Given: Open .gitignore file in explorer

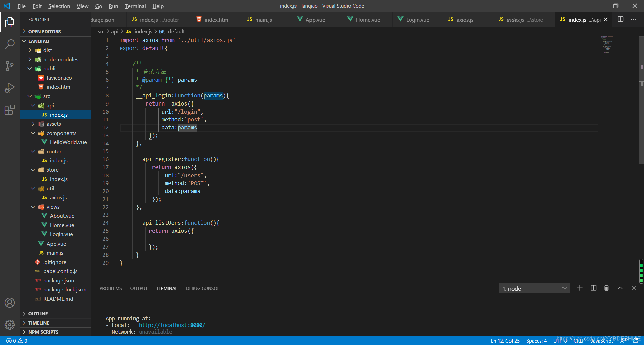Looking at the screenshot, I should click(x=55, y=262).
